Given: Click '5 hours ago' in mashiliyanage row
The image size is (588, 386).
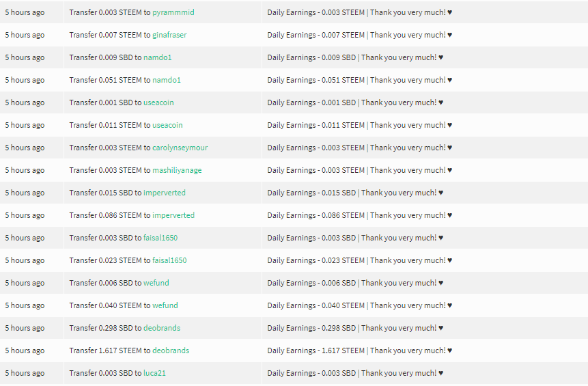Looking at the screenshot, I should 25,170.
